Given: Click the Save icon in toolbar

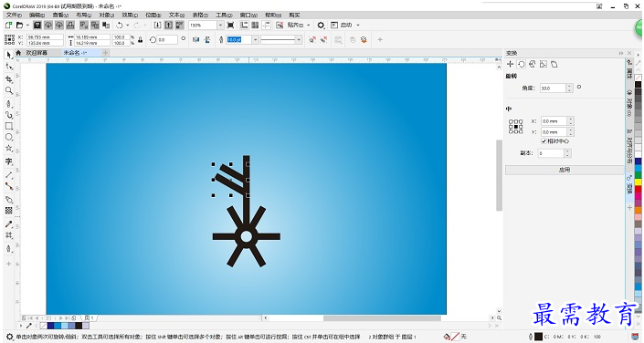Looking at the screenshot, I should [x=37, y=25].
